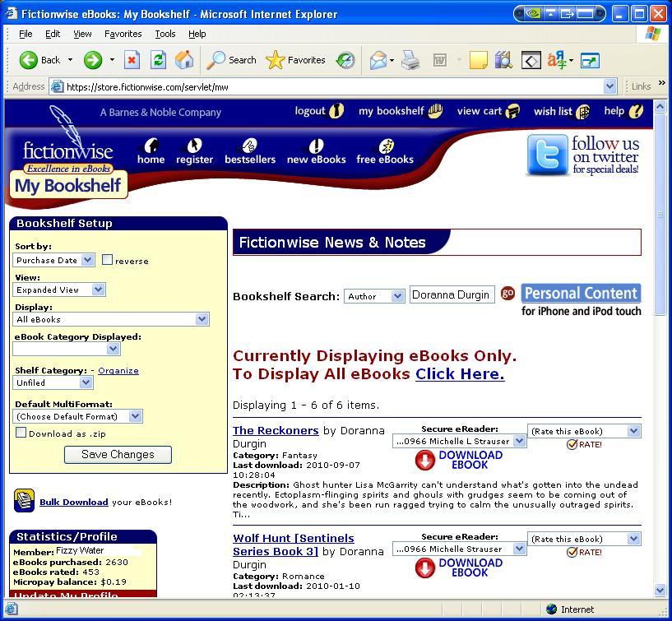Open view cart in the header
672x621 pixels.
tap(512, 111)
